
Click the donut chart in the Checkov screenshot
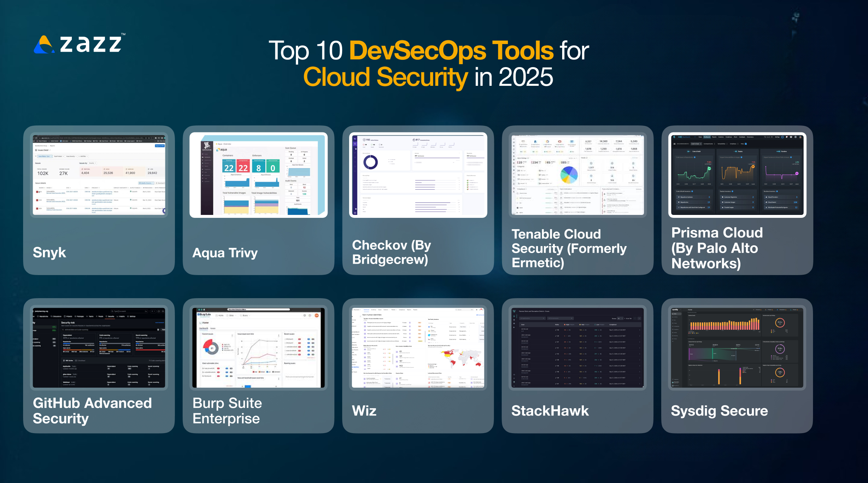click(x=370, y=162)
